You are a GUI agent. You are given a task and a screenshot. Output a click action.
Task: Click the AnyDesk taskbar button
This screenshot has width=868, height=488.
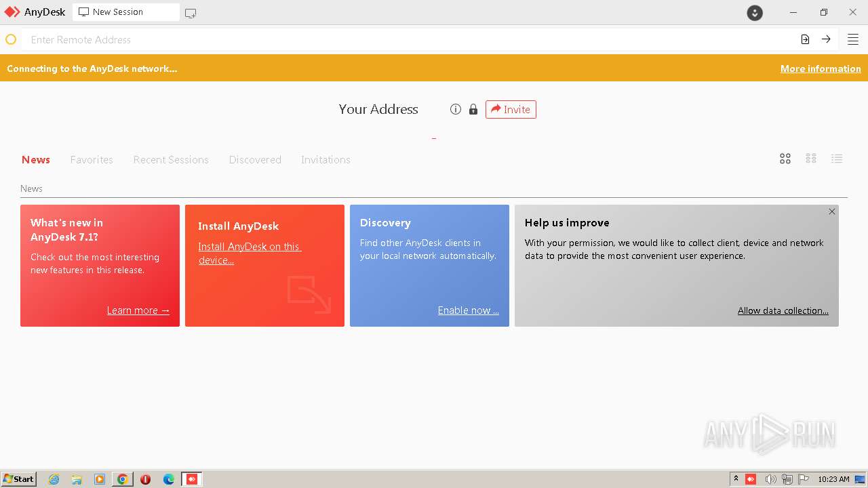pos(192,479)
